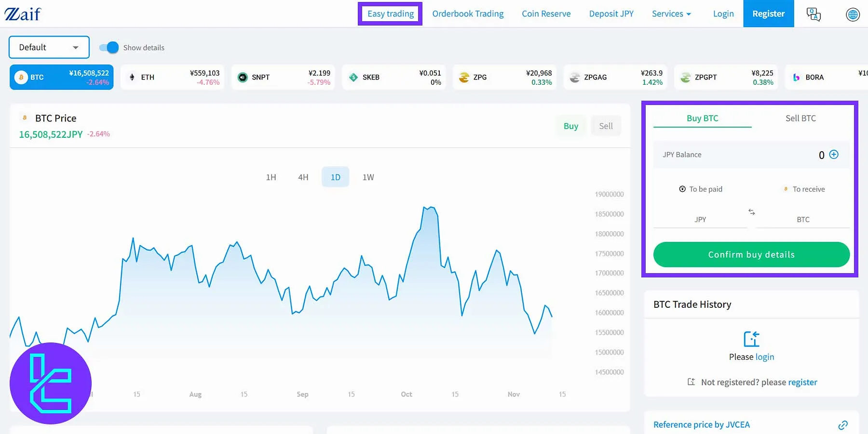
Task: Click the JPY amount input field
Action: pyautogui.click(x=700, y=219)
